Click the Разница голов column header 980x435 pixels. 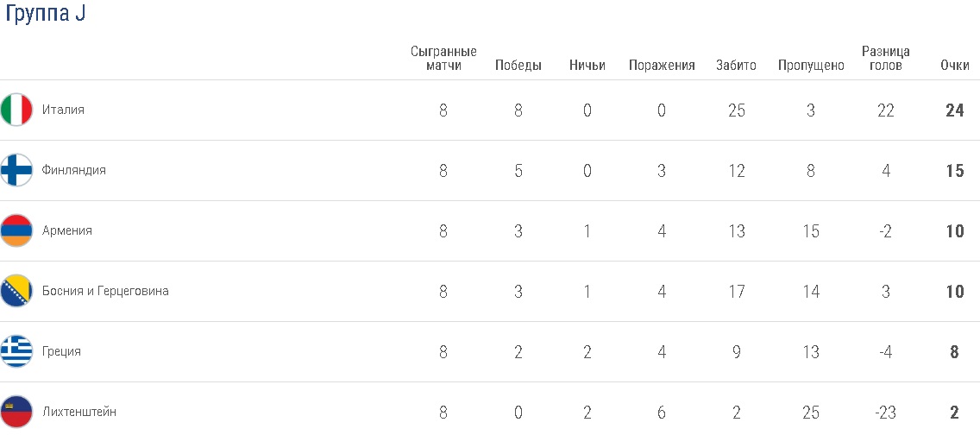886,59
